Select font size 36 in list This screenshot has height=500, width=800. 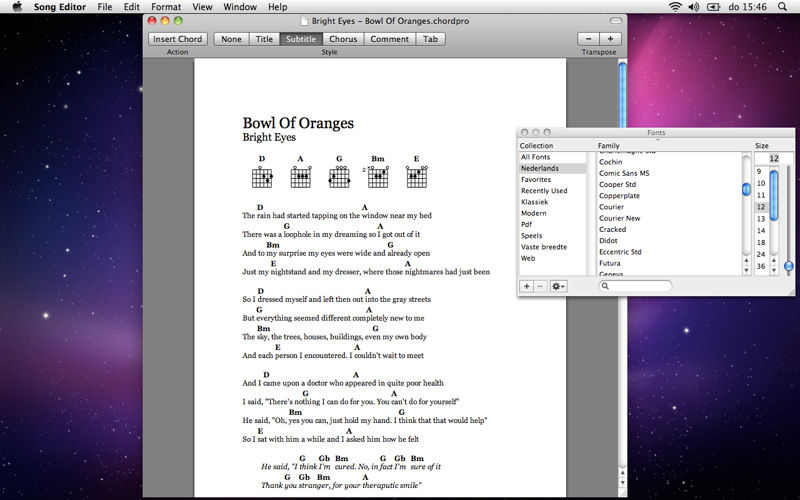[x=761, y=266]
